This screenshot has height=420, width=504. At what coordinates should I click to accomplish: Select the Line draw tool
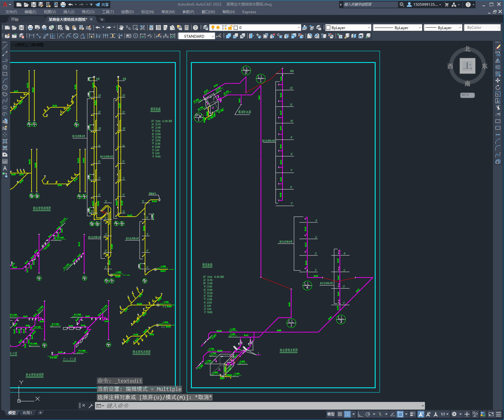[5, 47]
